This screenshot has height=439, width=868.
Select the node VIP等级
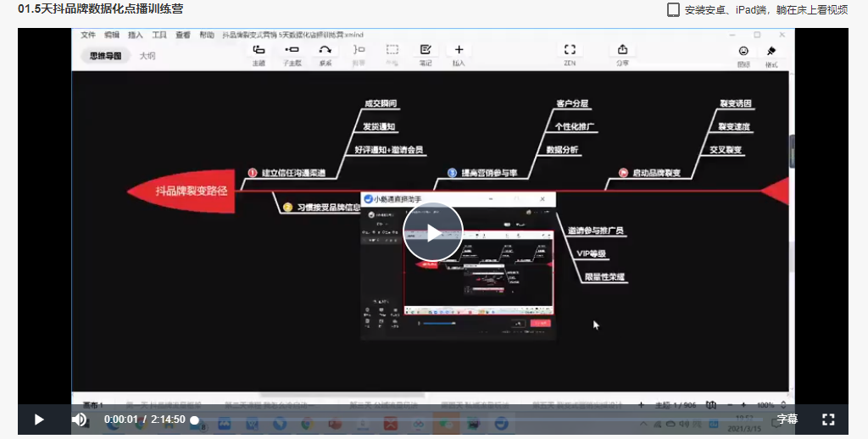(591, 254)
